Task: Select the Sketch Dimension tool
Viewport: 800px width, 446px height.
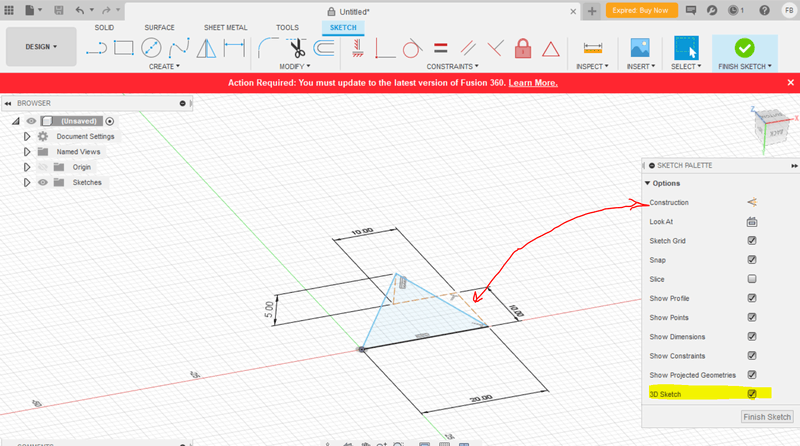Action: pyautogui.click(x=234, y=48)
